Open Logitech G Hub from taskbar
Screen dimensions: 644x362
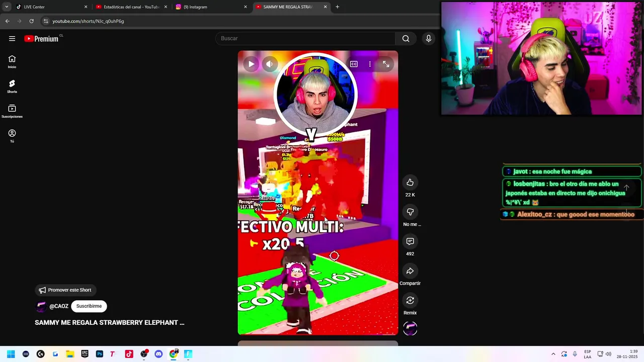(40, 354)
